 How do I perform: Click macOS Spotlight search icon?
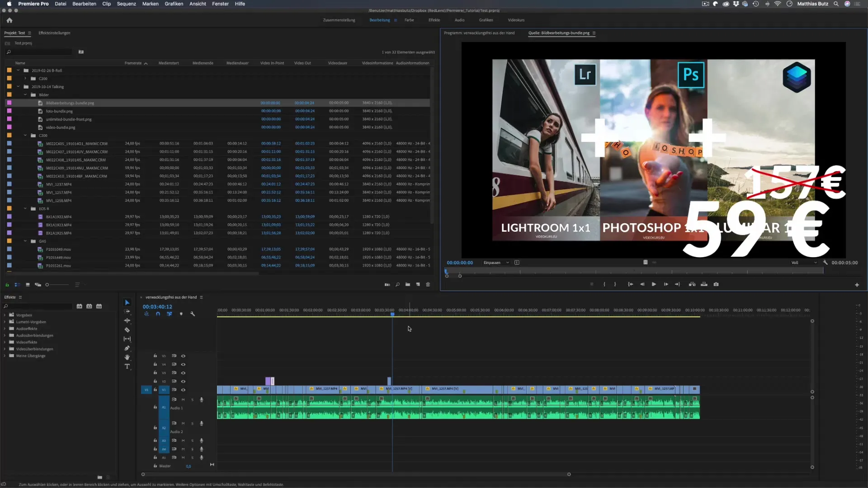pyautogui.click(x=836, y=4)
